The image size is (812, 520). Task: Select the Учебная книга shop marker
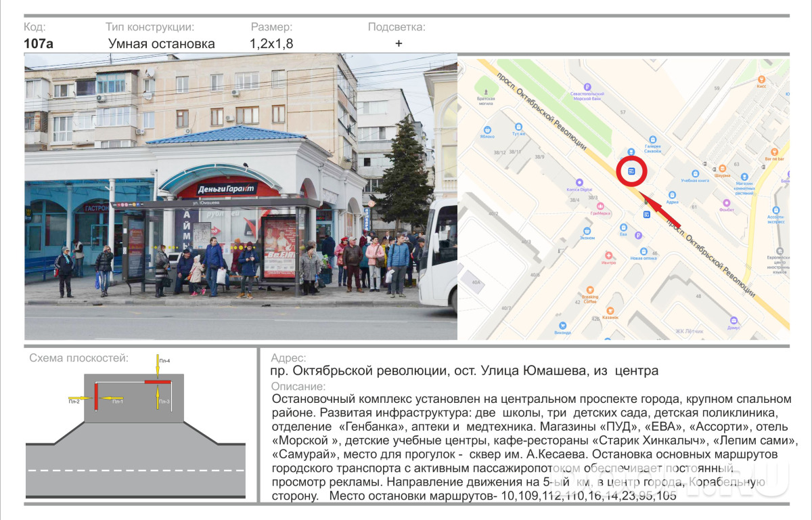pos(694,173)
